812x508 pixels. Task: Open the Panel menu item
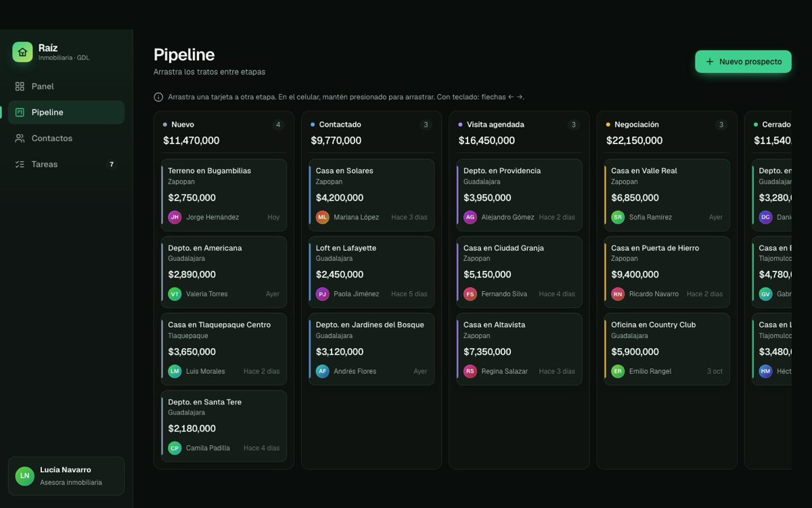click(66, 87)
